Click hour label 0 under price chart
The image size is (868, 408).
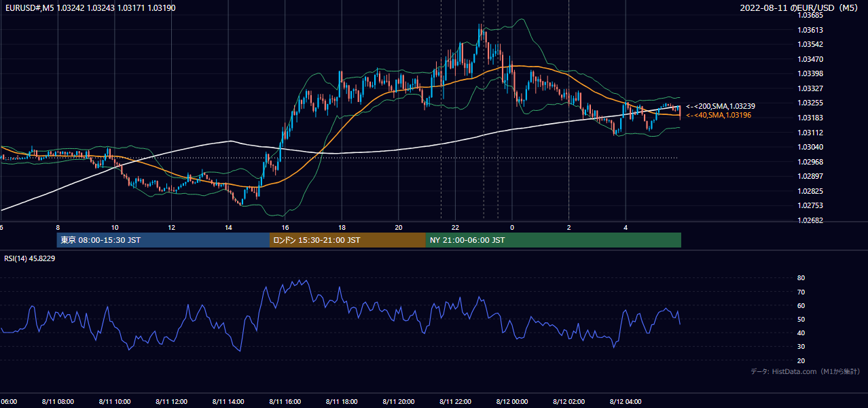pyautogui.click(x=512, y=227)
